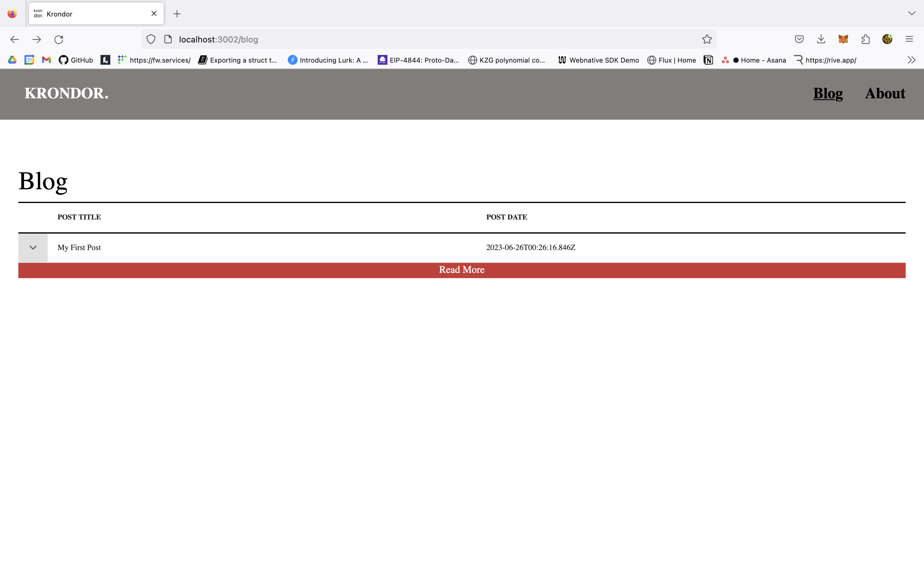924x577 pixels.
Task: Open the GitHub bookmark
Action: (76, 60)
